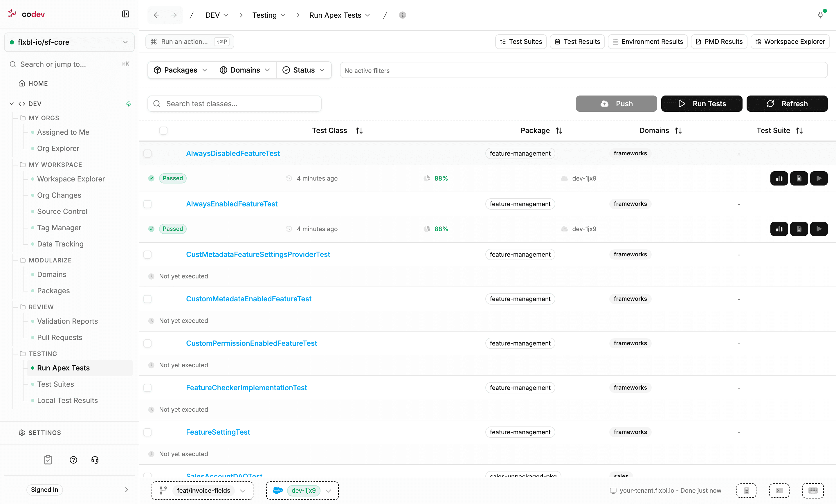The width and height of the screenshot is (836, 504).
Task: Click the clipboard icon in status bar
Action: pos(746,490)
